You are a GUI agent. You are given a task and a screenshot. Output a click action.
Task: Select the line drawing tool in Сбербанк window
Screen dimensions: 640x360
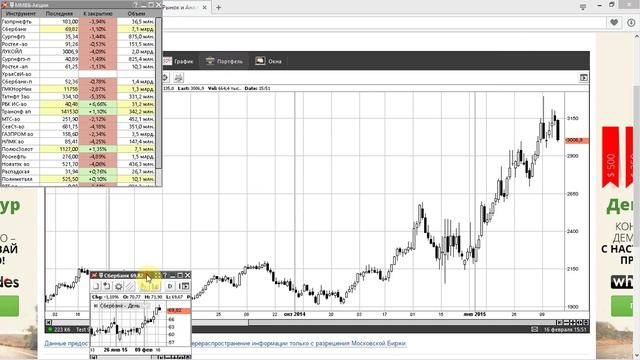coord(130,286)
